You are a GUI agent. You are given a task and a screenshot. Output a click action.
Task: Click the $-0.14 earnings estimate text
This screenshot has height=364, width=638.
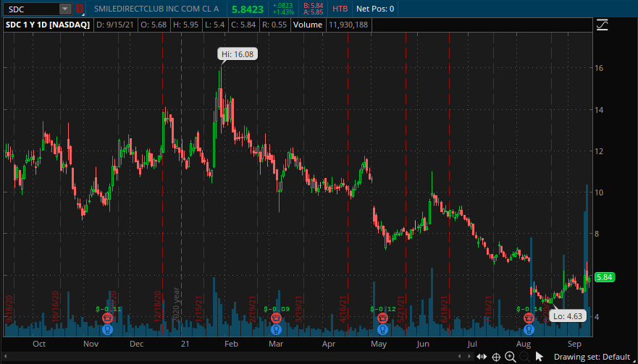click(x=529, y=309)
